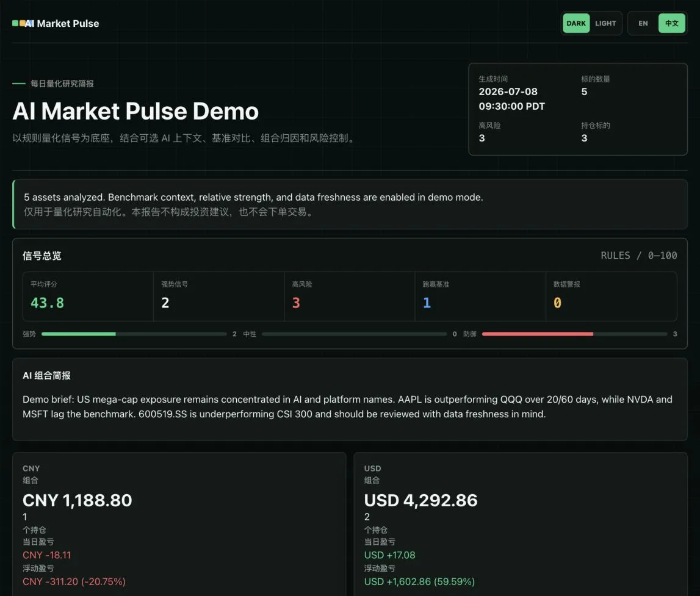Image resolution: width=700 pixels, height=596 pixels.
Task: Click the 持仓标的 label
Action: coord(595,125)
